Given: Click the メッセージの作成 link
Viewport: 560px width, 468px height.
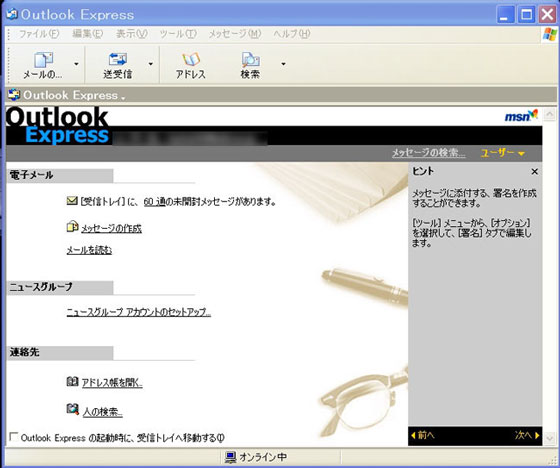Looking at the screenshot, I should (x=111, y=228).
